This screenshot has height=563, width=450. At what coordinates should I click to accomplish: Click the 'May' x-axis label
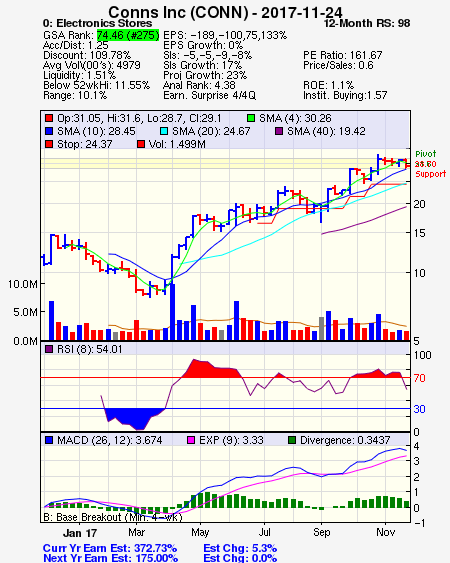click(x=200, y=532)
